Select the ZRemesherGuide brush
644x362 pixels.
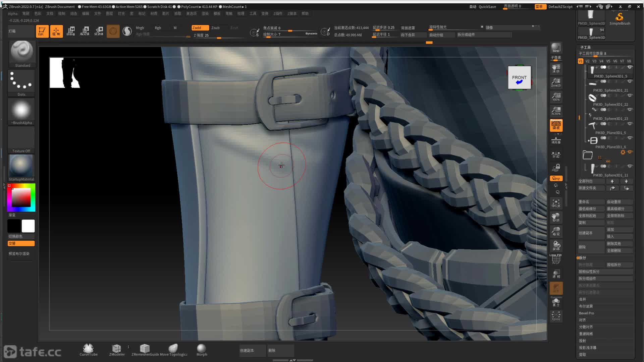click(145, 350)
